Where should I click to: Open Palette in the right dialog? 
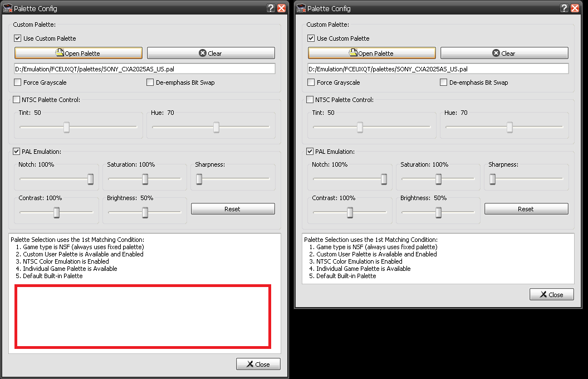click(371, 52)
